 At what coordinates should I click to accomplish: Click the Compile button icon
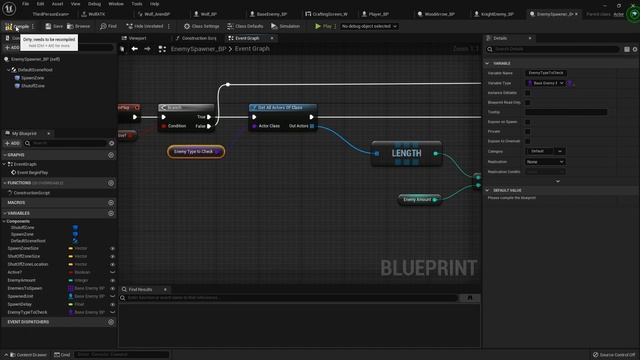click(9, 27)
